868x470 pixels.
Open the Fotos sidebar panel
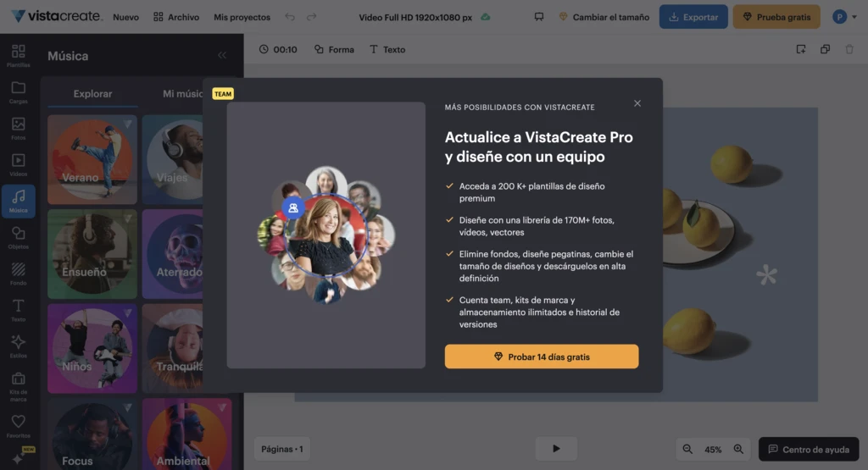(x=19, y=128)
